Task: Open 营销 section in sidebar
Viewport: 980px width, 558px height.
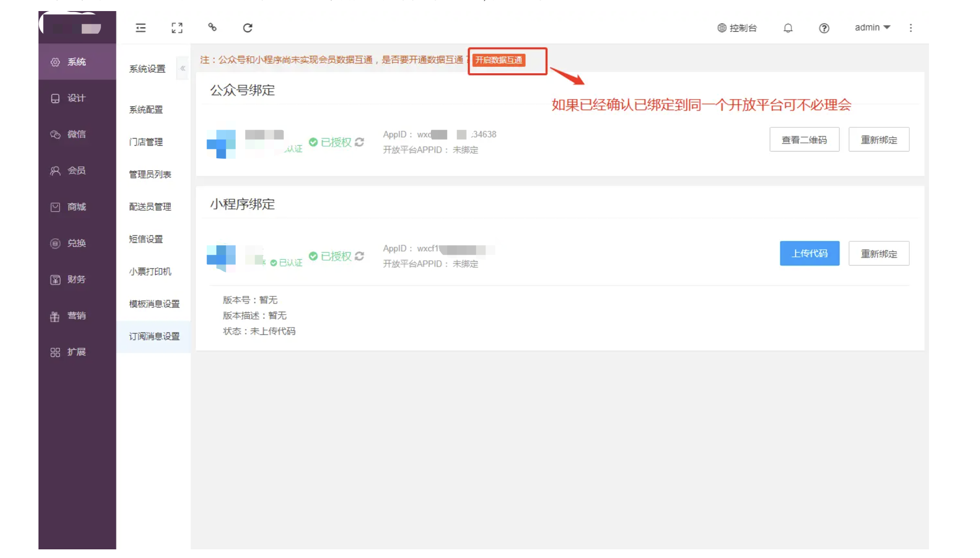Action: coord(77,316)
